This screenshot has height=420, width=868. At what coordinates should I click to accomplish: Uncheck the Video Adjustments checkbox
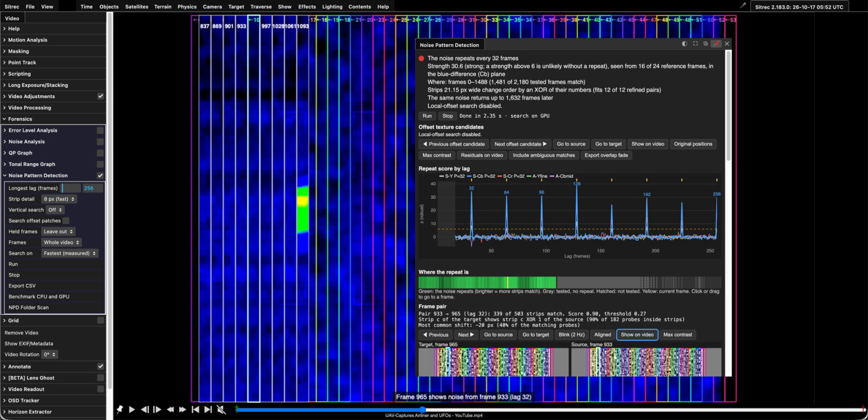100,96
